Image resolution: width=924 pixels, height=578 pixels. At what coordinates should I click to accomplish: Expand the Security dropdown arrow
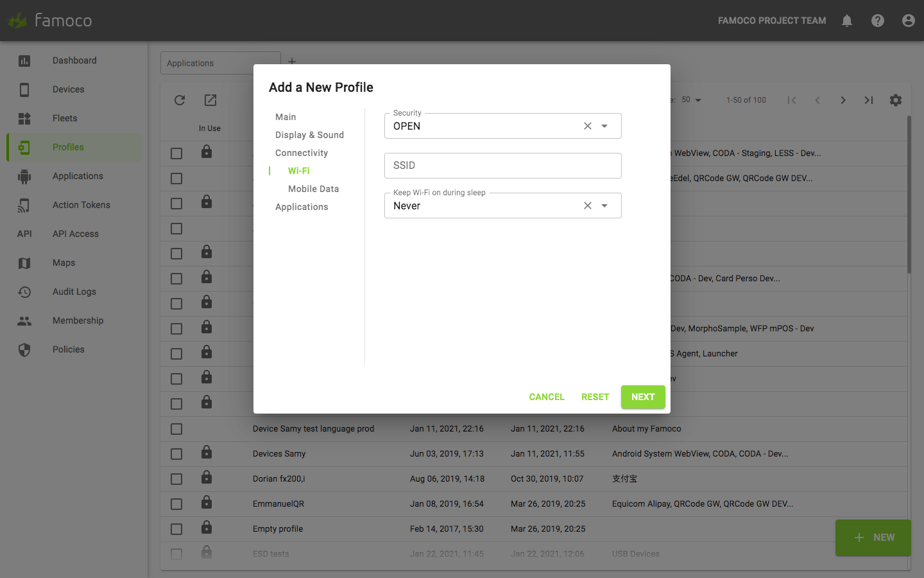(604, 126)
